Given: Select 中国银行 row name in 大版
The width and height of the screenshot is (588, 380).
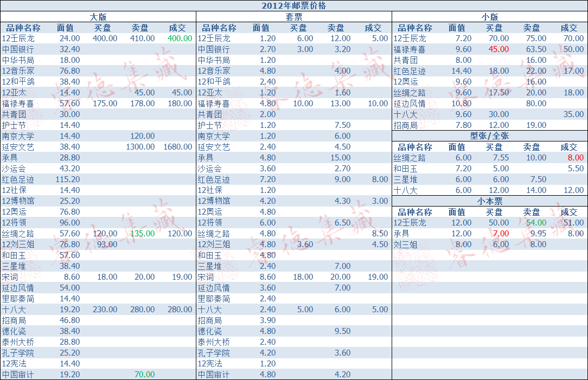Looking at the screenshot, I should click(x=17, y=49).
